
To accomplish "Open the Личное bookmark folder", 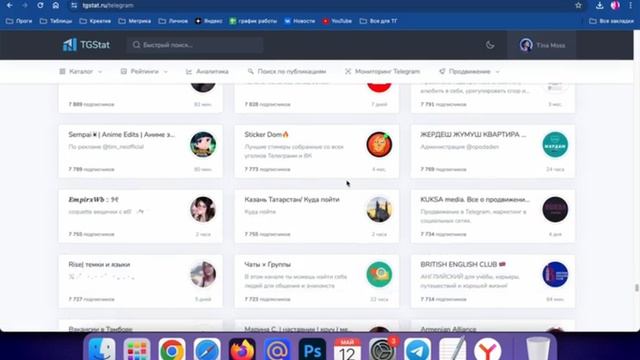I will 173,21.
